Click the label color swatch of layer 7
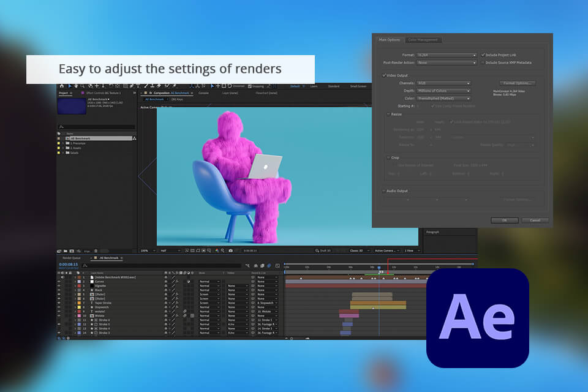This screenshot has width=588, height=392. pyautogui.click(x=79, y=303)
